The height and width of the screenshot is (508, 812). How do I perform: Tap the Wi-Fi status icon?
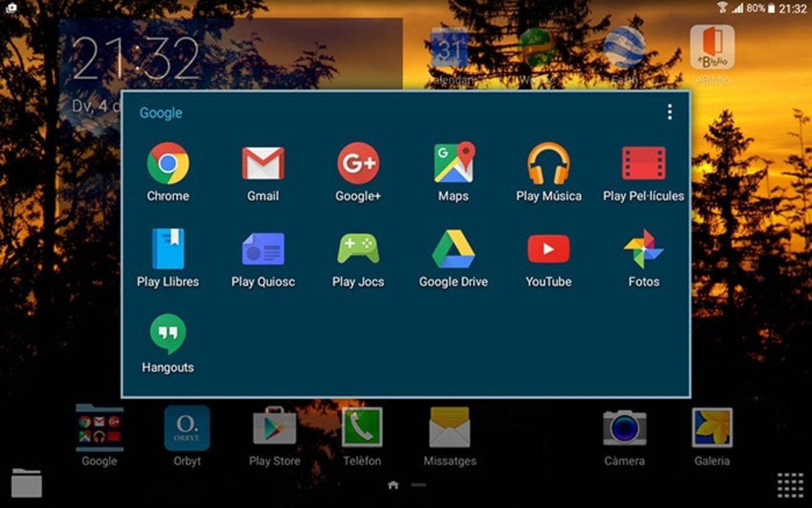point(723,8)
